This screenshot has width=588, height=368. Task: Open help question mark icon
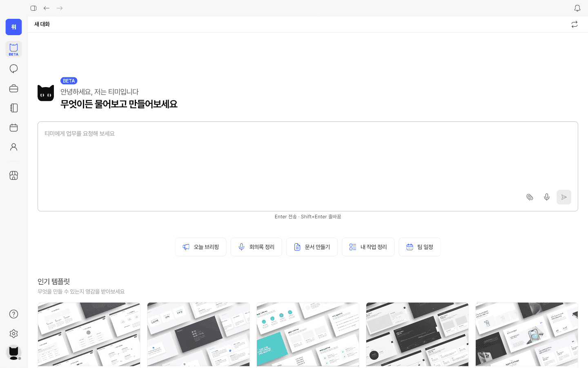click(x=13, y=314)
